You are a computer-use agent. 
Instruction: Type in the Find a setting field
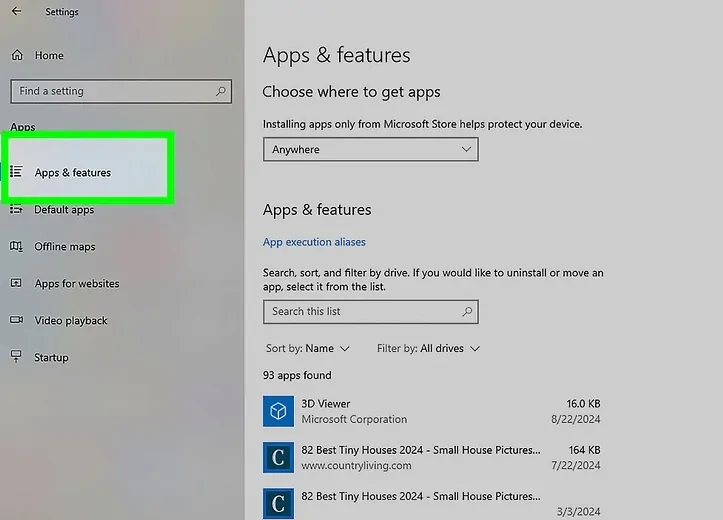click(x=110, y=91)
